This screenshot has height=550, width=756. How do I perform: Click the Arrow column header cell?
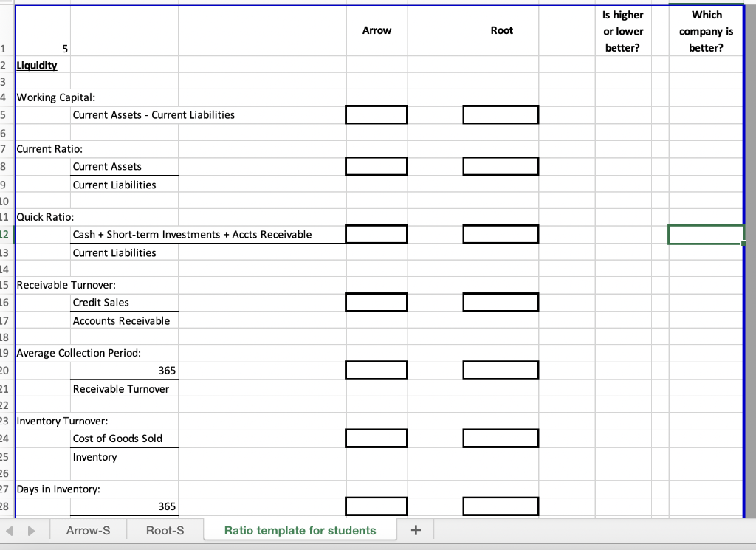click(x=377, y=30)
